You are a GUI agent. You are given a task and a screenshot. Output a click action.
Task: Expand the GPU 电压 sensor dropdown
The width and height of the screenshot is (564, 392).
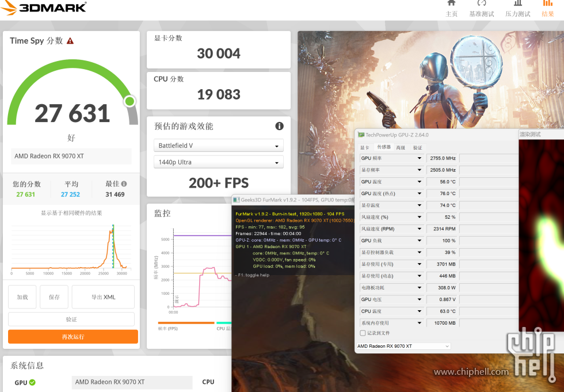coord(419,299)
